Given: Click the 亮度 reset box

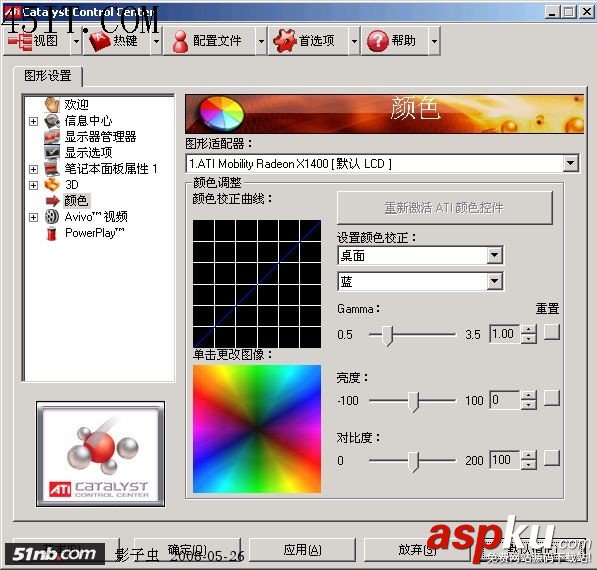Looking at the screenshot, I should [552, 398].
